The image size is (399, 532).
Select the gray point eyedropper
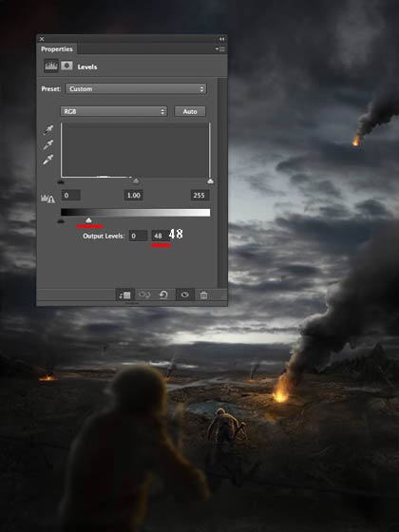coord(48,144)
